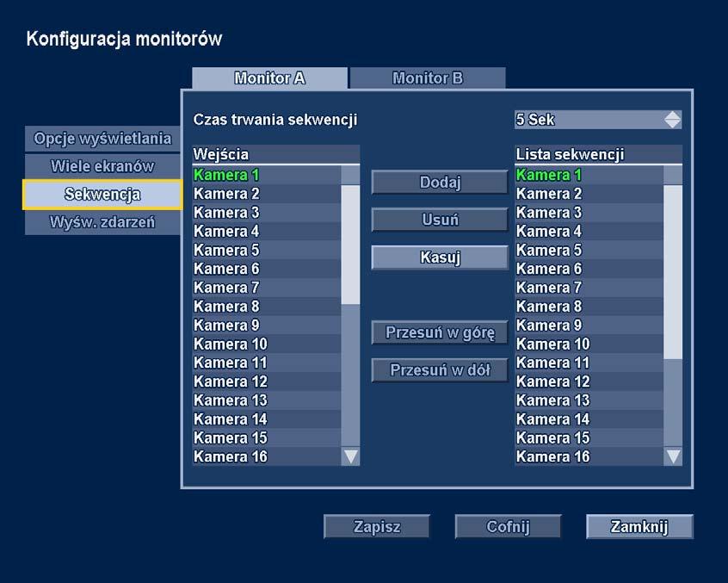Select Kamera 5 in Lista sekwencji
Screen dimensions: 728x583
click(x=589, y=251)
